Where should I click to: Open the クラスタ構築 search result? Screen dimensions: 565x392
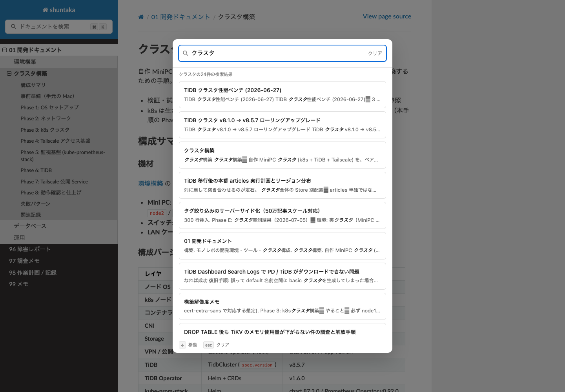tap(282, 155)
